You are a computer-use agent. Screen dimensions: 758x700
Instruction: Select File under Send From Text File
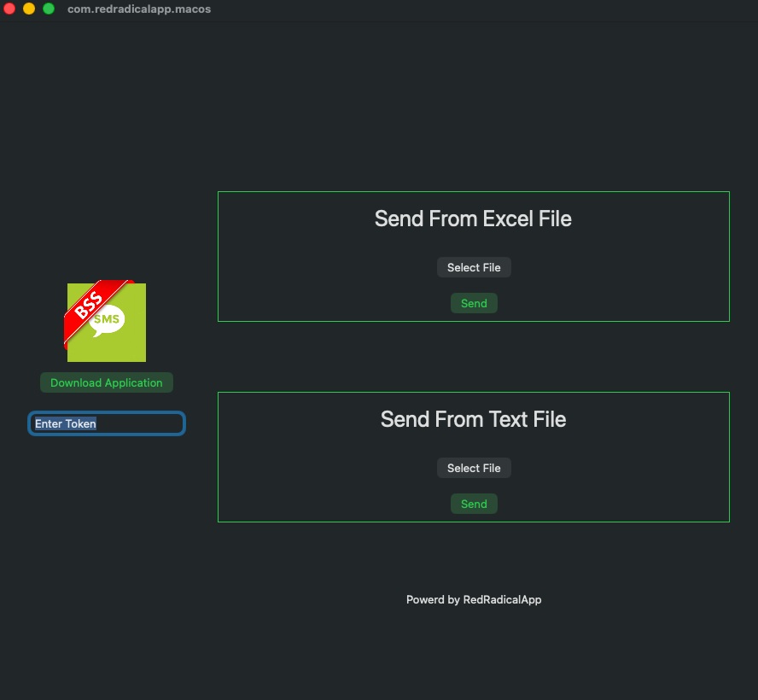(474, 468)
